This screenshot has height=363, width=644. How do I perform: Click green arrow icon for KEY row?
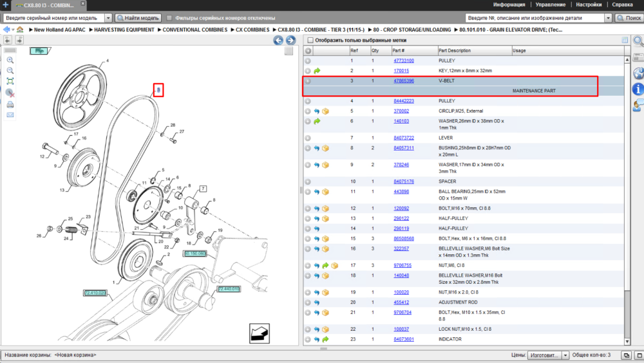pyautogui.click(x=317, y=71)
